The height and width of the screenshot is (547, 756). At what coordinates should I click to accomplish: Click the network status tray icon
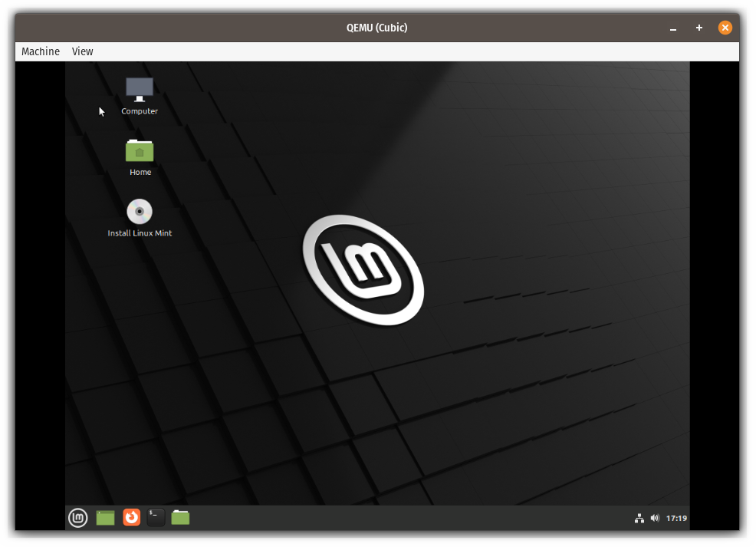[639, 517]
